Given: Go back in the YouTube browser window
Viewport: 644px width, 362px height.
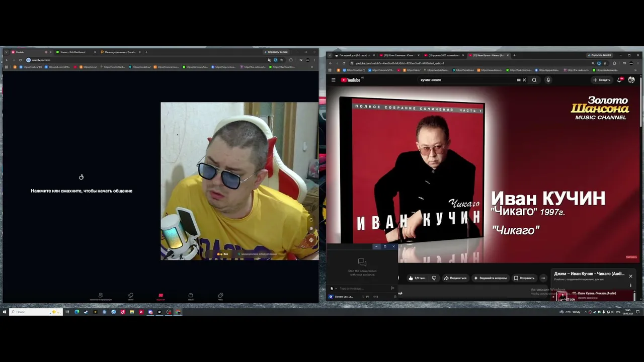Looking at the screenshot, I should click(330, 63).
